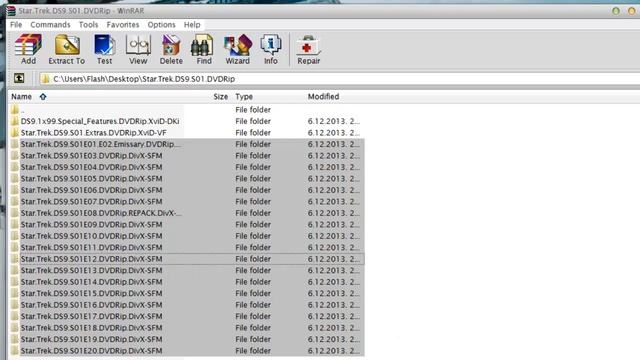Screen dimensions: 640x360
Task: Select Star.Trek.DS9.S01E06.DVDRip.DivX-SFM row
Action: click(186, 190)
